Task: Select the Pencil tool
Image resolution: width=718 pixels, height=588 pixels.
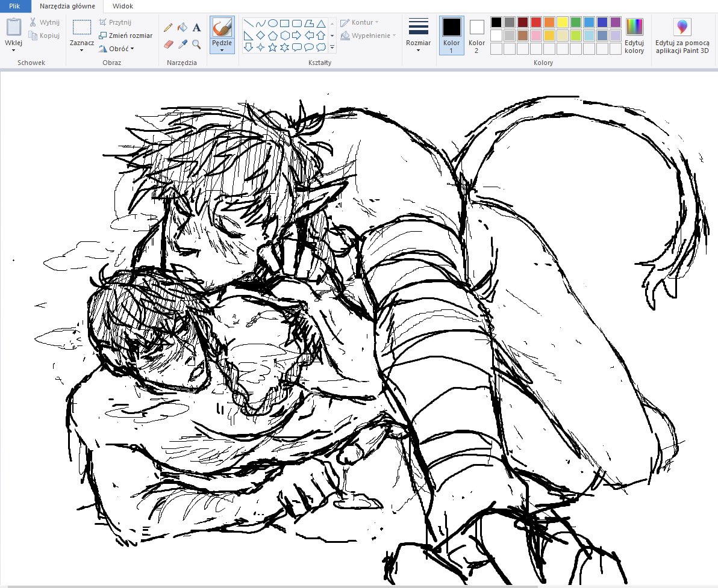Action: [168, 28]
